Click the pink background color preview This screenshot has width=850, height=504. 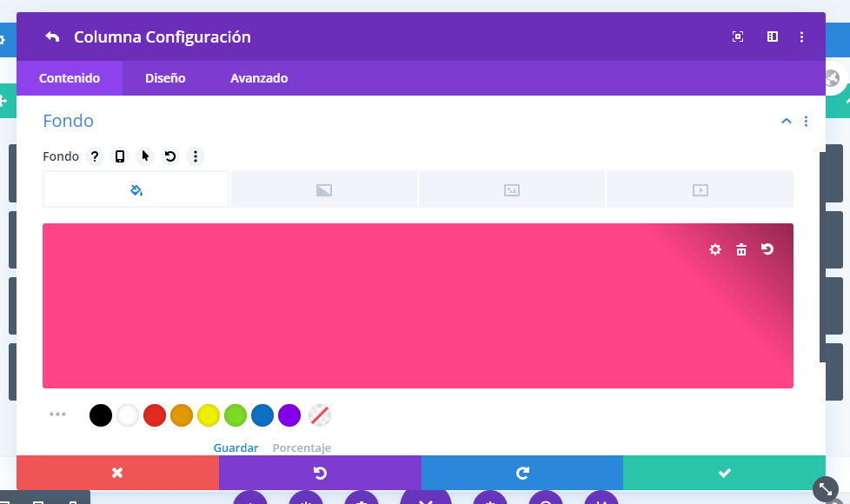(x=418, y=306)
